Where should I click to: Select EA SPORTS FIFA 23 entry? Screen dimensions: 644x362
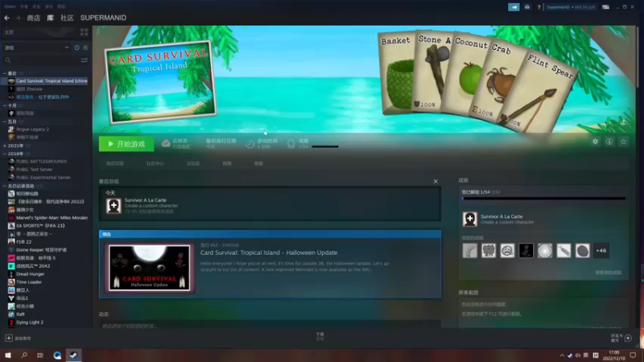(x=40, y=226)
